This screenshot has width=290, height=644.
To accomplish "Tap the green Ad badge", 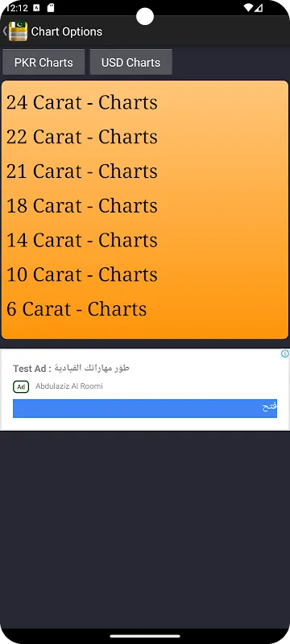I will [21, 386].
